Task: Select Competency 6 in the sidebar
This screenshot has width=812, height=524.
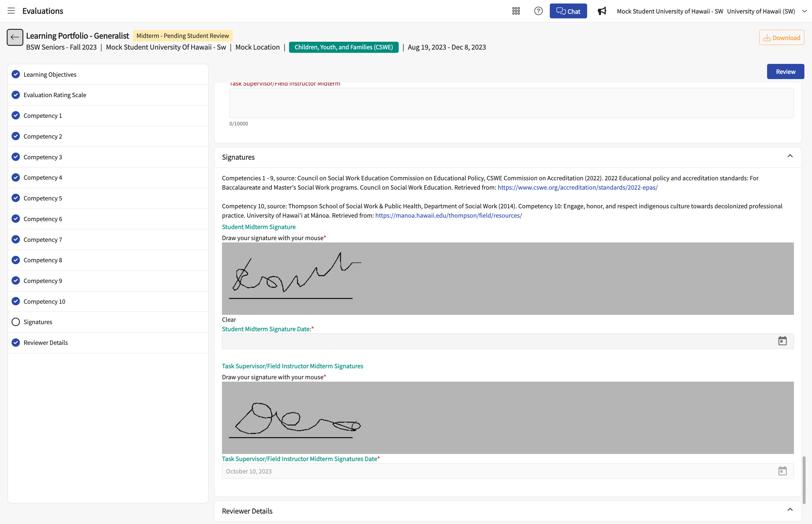Action: tap(108, 219)
